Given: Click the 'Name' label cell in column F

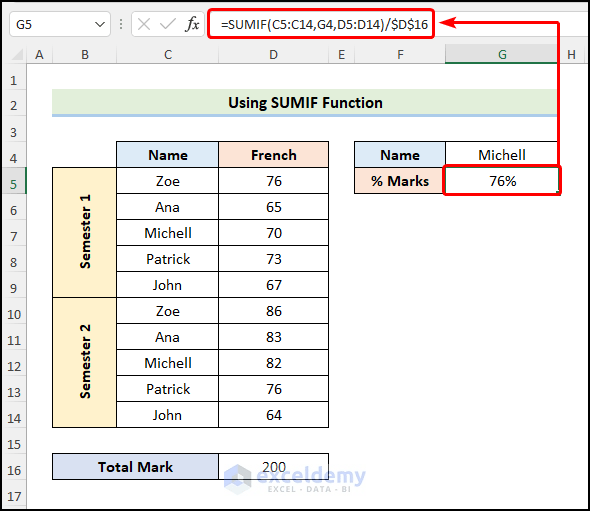Looking at the screenshot, I should 400,155.
